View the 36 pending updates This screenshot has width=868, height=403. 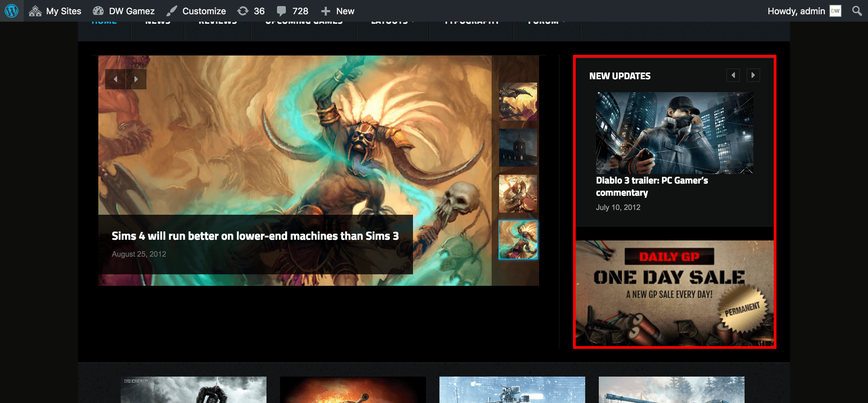click(x=251, y=11)
